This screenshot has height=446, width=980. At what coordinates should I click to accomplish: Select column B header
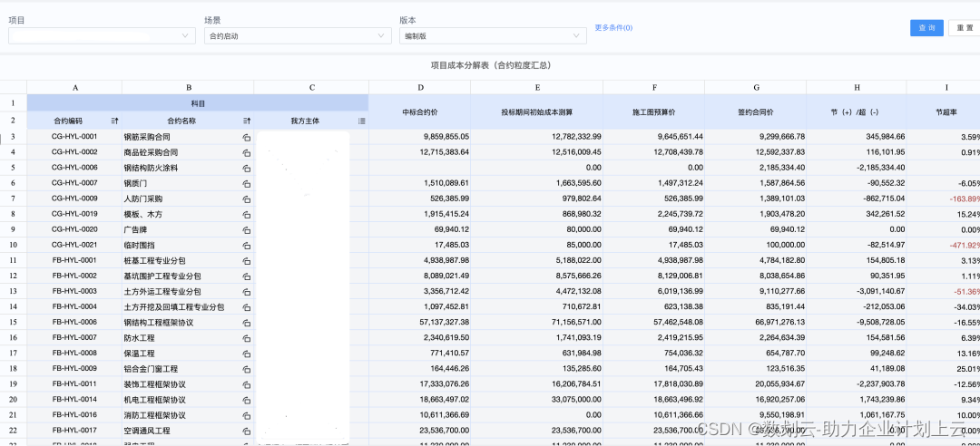188,88
